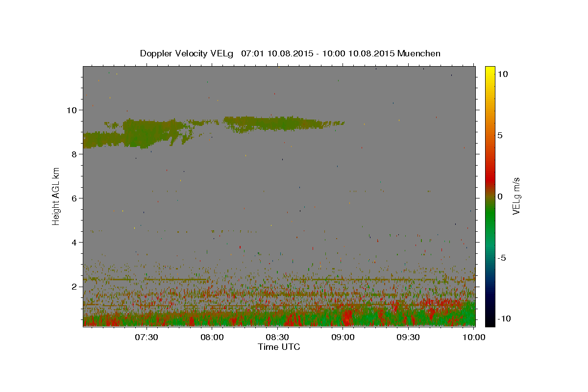
Task: Click the height tick label 6
Action: [74, 198]
